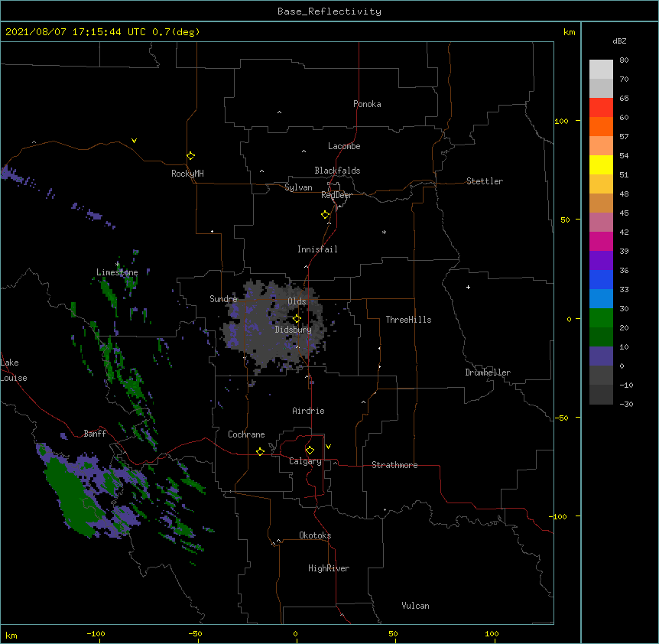This screenshot has width=659, height=644.
Task: Select the yellow diamond marker at Olds
Action: tap(297, 318)
